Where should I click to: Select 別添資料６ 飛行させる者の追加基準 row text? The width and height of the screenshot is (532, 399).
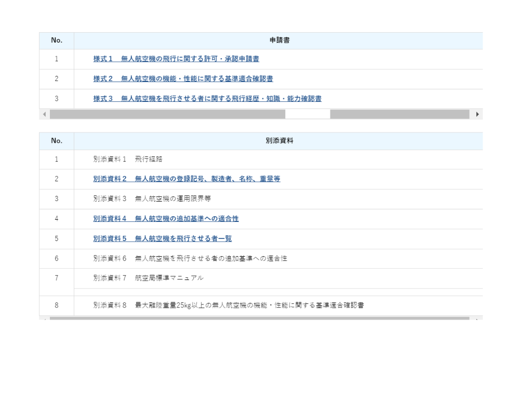click(190, 258)
